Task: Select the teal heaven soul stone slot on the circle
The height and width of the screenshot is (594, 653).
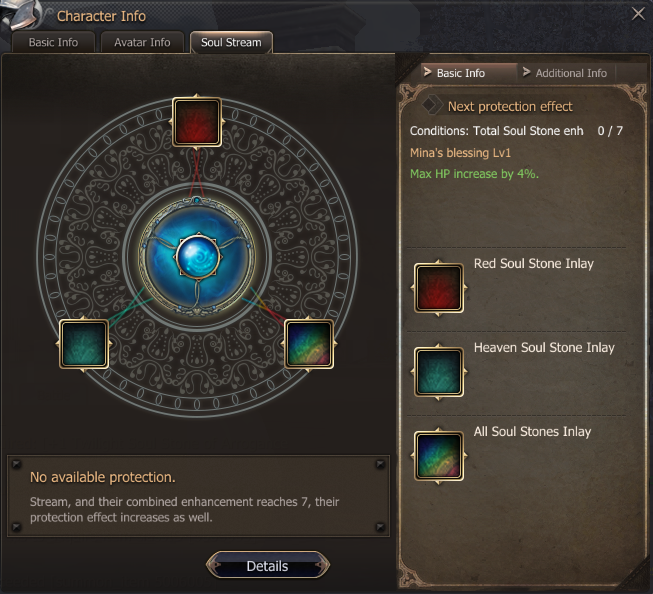Action: click(x=84, y=344)
